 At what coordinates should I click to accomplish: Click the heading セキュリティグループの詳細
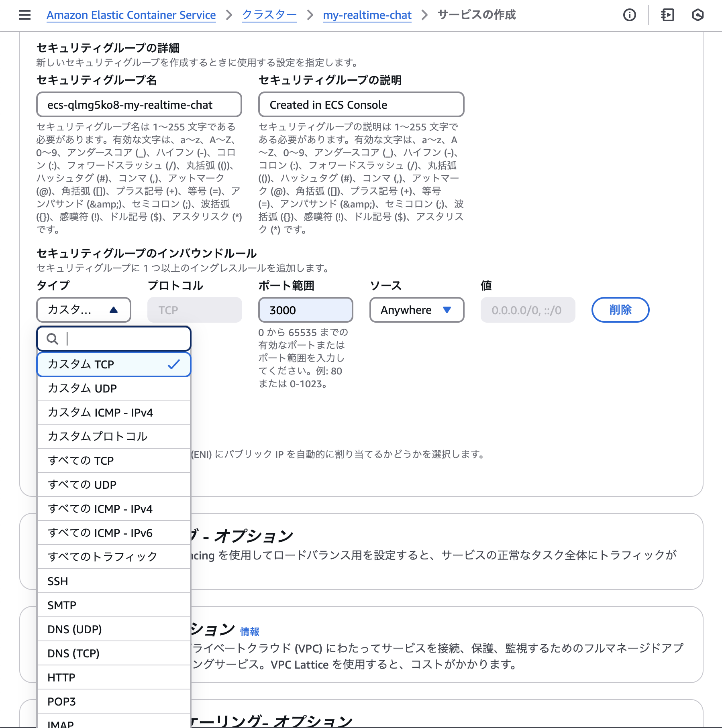108,48
